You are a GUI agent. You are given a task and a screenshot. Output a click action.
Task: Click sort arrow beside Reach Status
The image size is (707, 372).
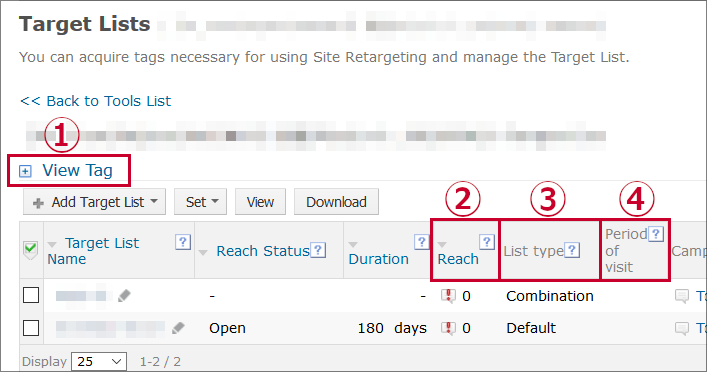pos(203,253)
